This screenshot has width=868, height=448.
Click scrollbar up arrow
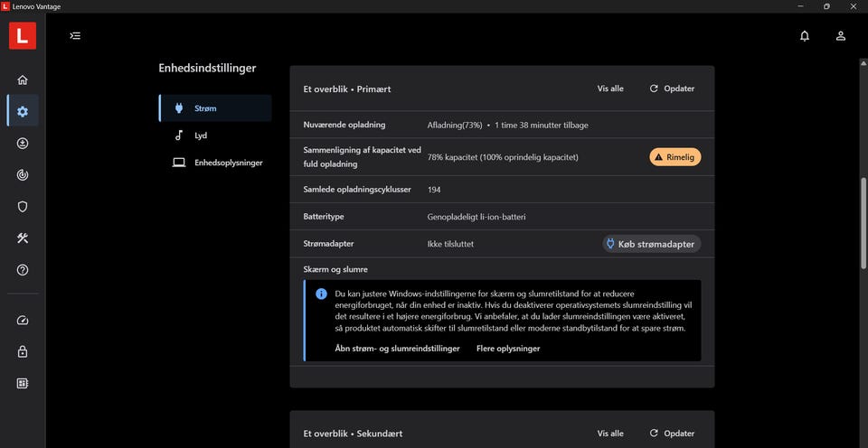pyautogui.click(x=863, y=62)
